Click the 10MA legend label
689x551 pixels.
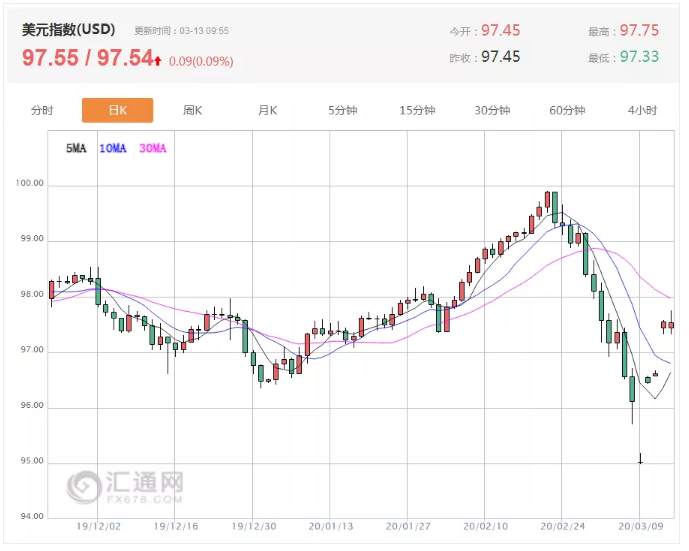pos(113,148)
